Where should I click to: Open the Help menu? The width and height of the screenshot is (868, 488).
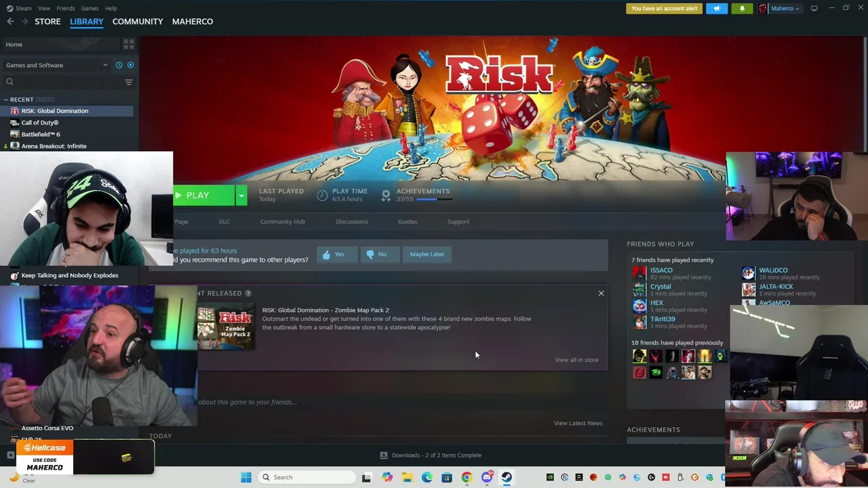coord(111,8)
